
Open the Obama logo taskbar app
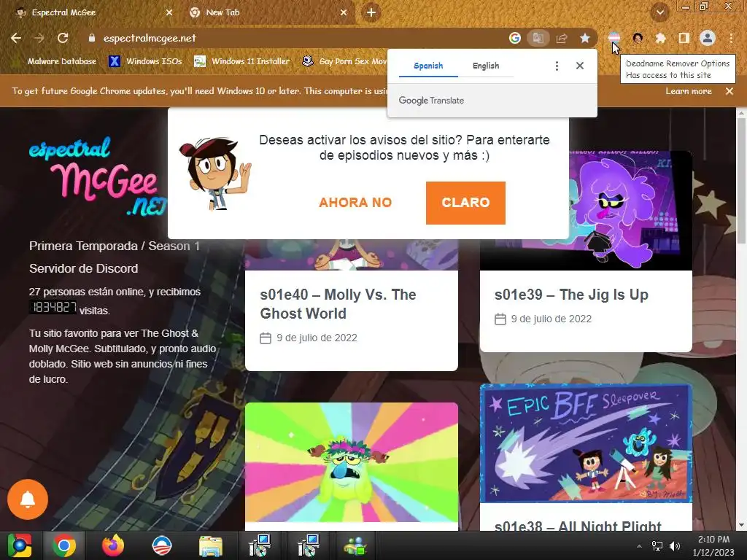point(161,545)
